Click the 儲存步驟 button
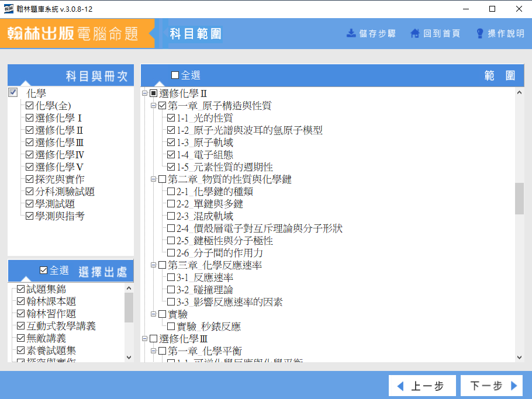Screen dimensions: 532x399 point(371,33)
